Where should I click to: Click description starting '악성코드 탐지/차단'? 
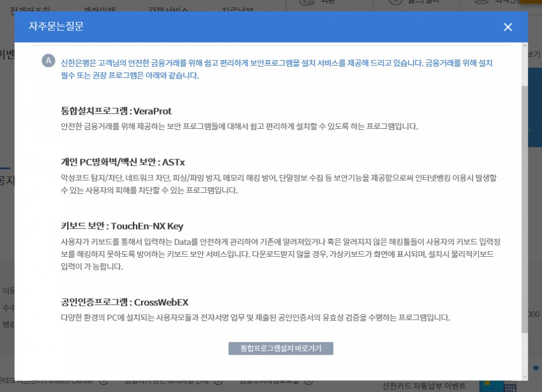coord(279,184)
